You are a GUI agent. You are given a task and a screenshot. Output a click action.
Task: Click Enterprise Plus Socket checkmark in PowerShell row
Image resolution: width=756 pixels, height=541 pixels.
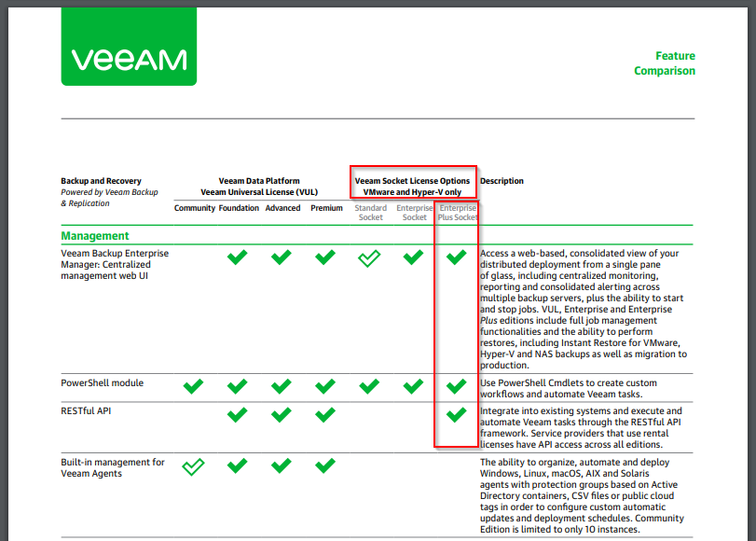(x=456, y=386)
